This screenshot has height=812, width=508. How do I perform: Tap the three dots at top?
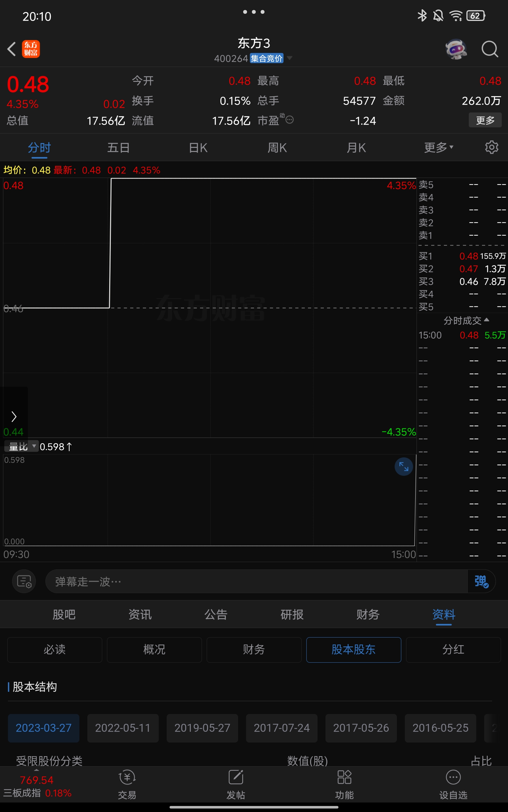pos(254,12)
